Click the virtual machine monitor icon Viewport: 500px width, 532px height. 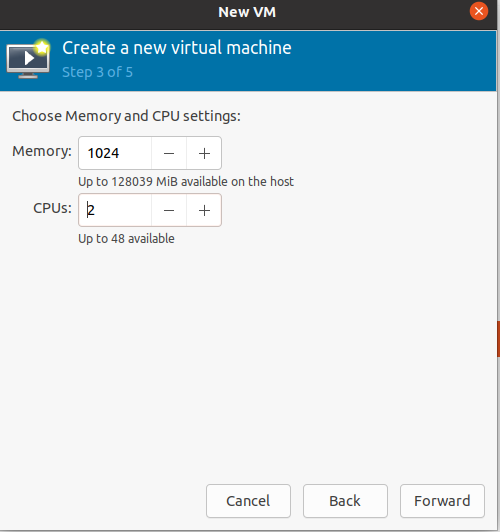pyautogui.click(x=28, y=59)
